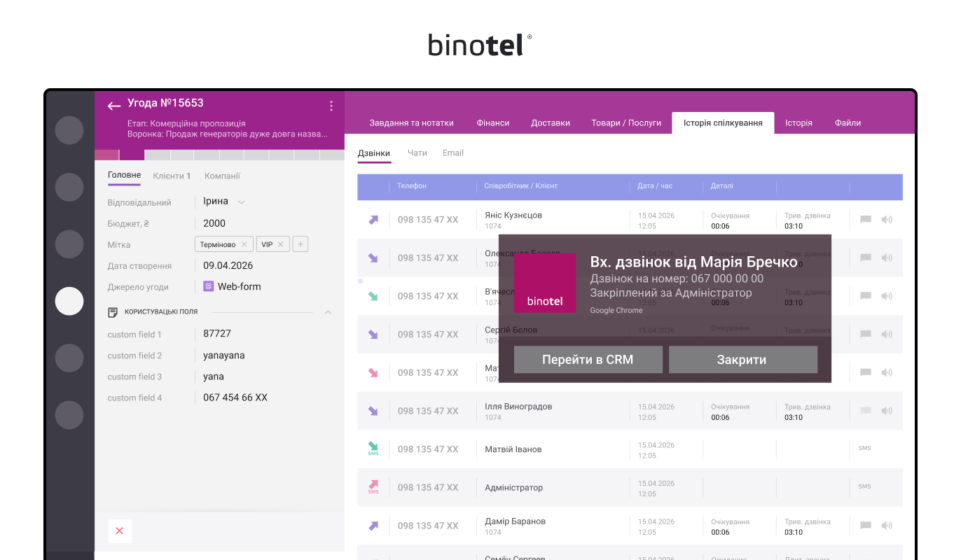Click the Перейти в CRM button

(588, 360)
